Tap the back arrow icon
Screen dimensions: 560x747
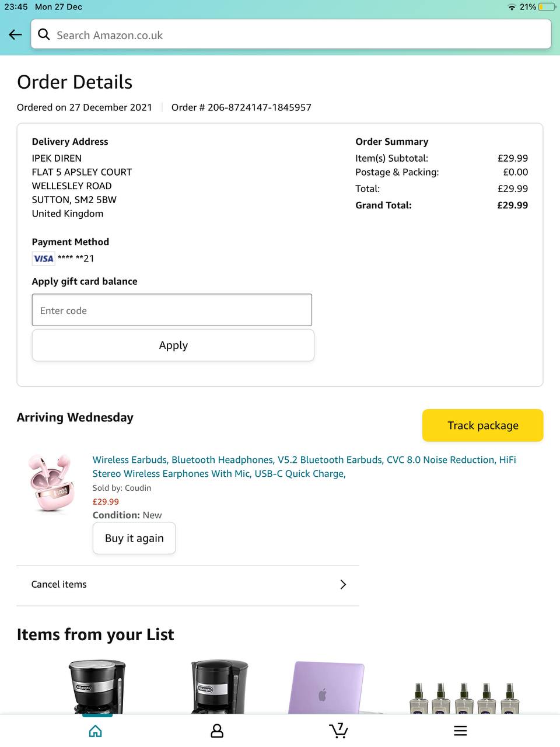(x=16, y=35)
